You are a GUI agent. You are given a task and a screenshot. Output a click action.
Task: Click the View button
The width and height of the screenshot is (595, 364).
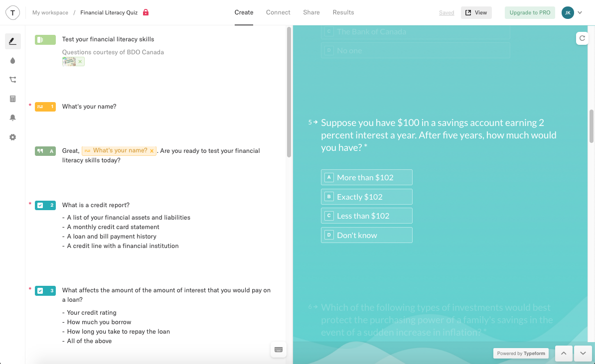476,12
